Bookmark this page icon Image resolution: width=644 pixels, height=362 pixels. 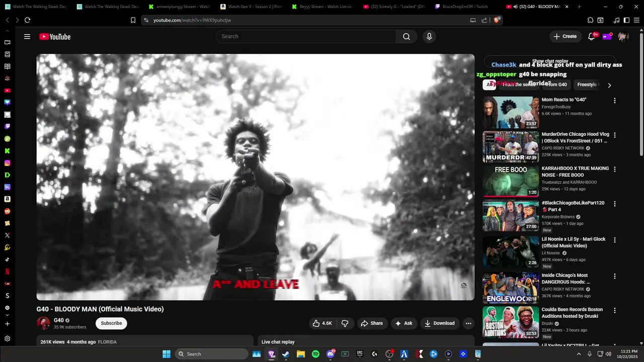133,20
